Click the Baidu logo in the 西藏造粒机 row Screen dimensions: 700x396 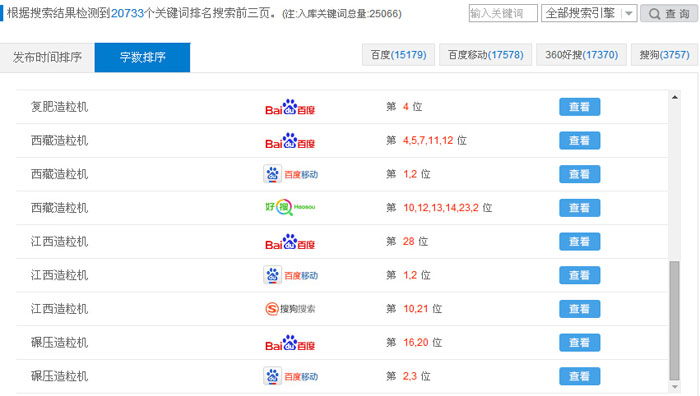[x=290, y=141]
